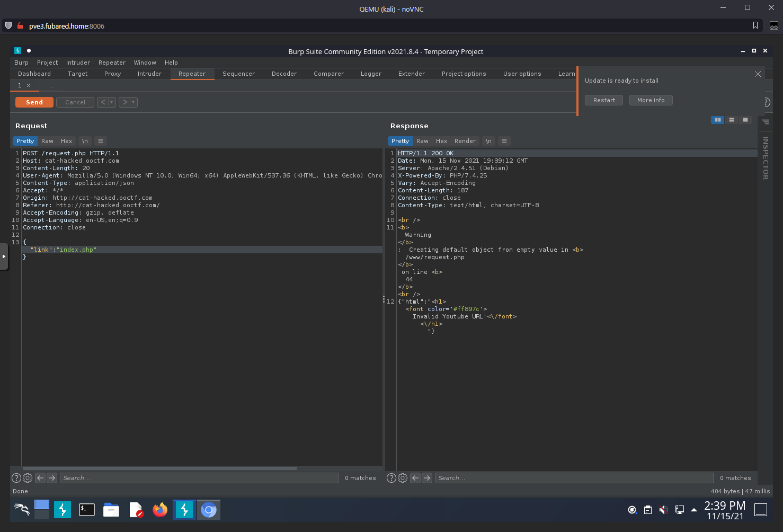This screenshot has width=783, height=532.
Task: Open Request search settings gear
Action: pyautogui.click(x=28, y=478)
